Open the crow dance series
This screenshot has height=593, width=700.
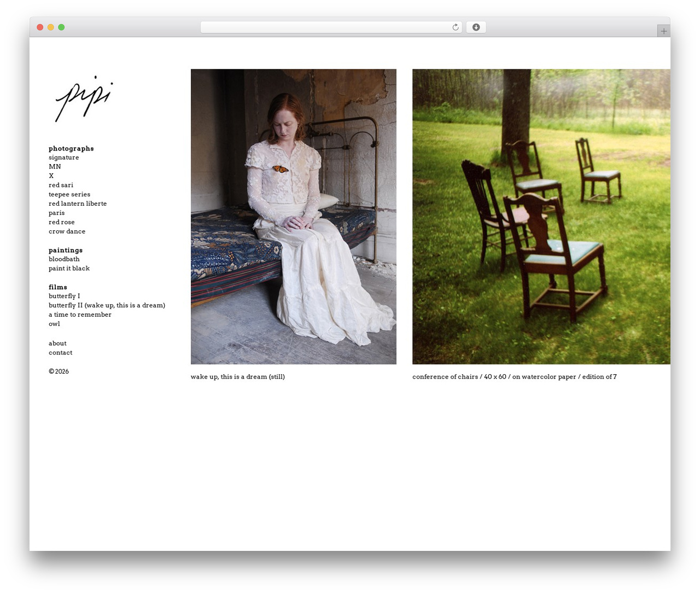pos(67,231)
